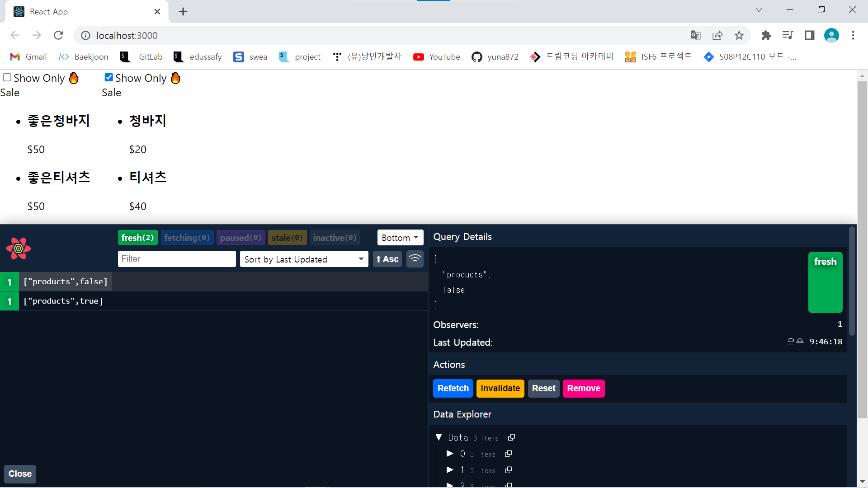Open the browser extensions puzzle icon

[766, 35]
